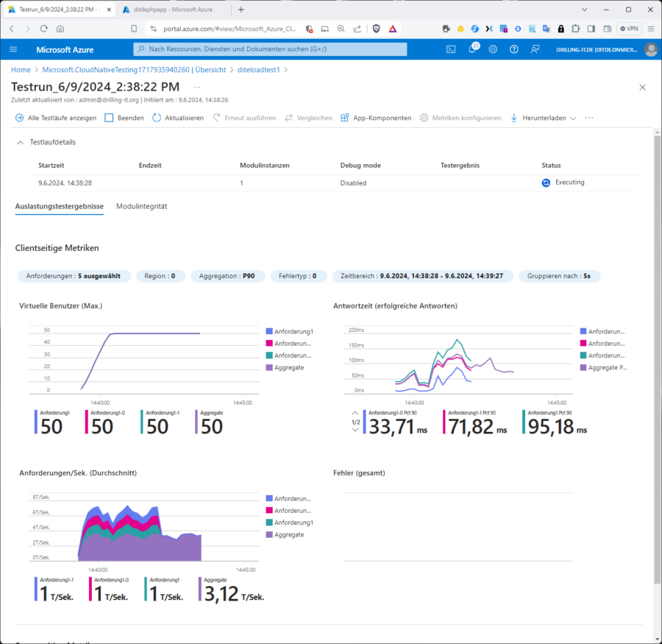Toggle Anforderung1 legend in Virtuelle Benutzer chart
This screenshot has height=644, width=662.
pos(293,332)
